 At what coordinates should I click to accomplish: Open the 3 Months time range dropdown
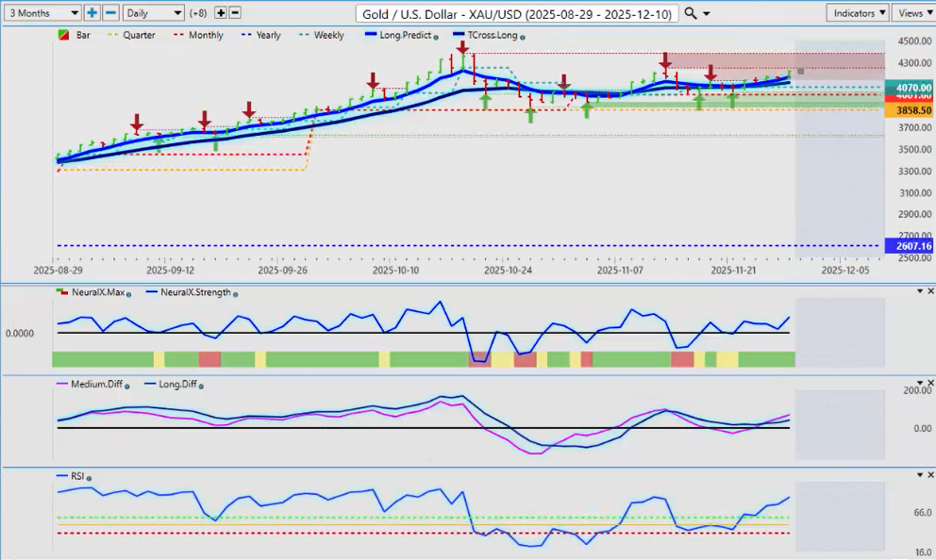(x=42, y=13)
